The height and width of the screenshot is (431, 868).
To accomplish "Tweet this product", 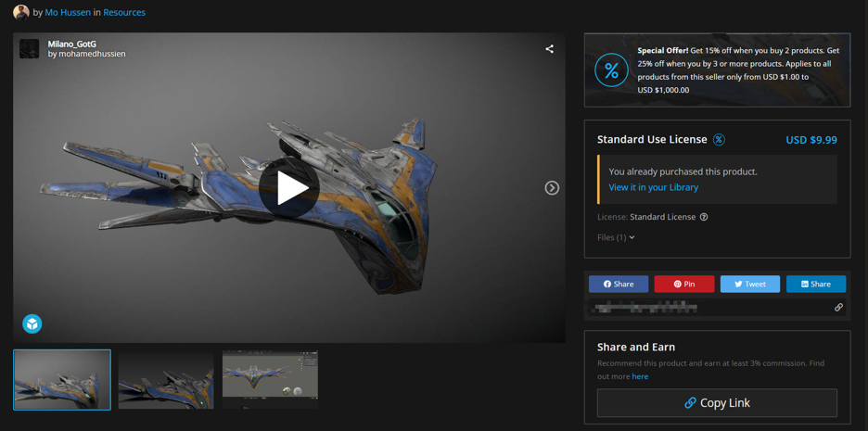I will pyautogui.click(x=750, y=284).
